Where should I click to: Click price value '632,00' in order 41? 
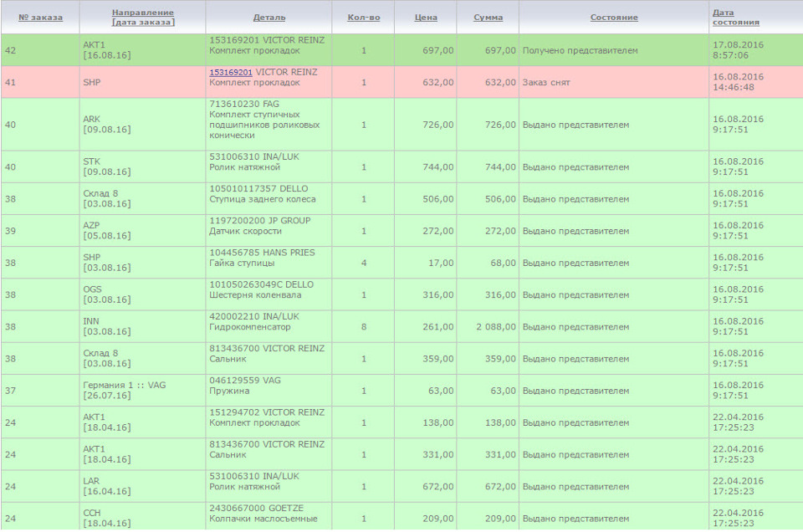(437, 82)
